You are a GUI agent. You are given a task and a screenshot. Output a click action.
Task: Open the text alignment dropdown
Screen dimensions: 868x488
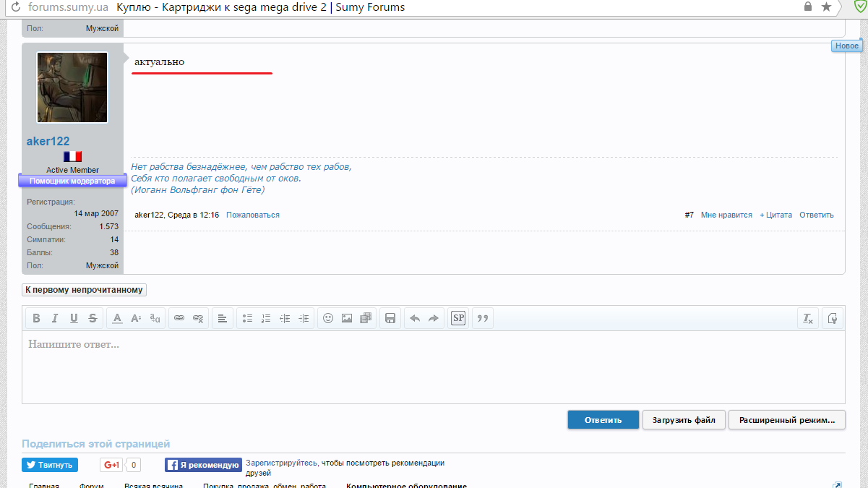223,318
